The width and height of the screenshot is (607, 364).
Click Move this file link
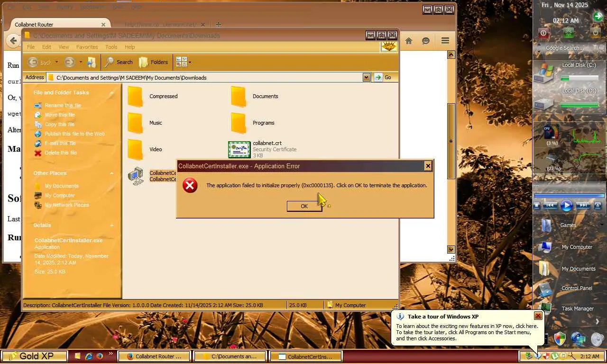[x=60, y=115]
